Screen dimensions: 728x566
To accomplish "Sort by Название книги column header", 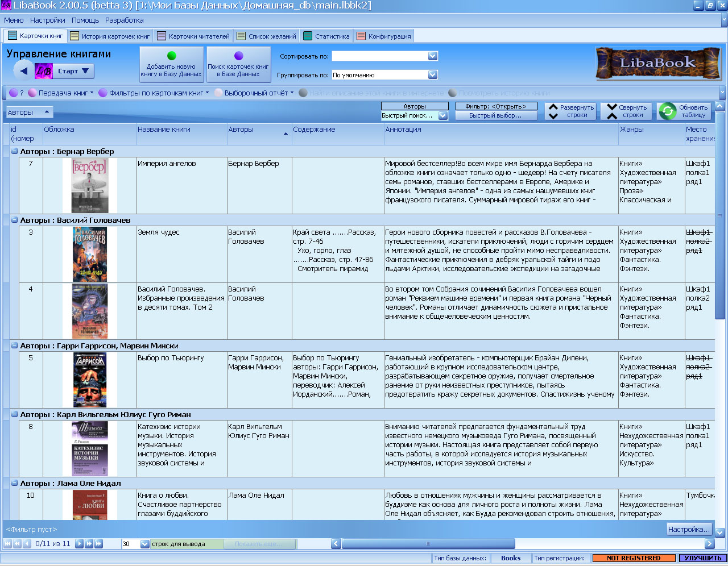I will point(181,134).
